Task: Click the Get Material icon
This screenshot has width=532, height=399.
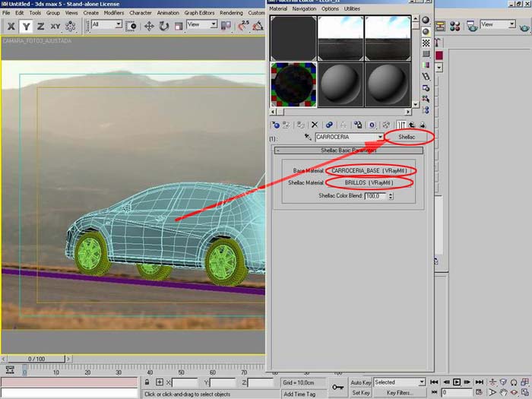Action: point(274,125)
